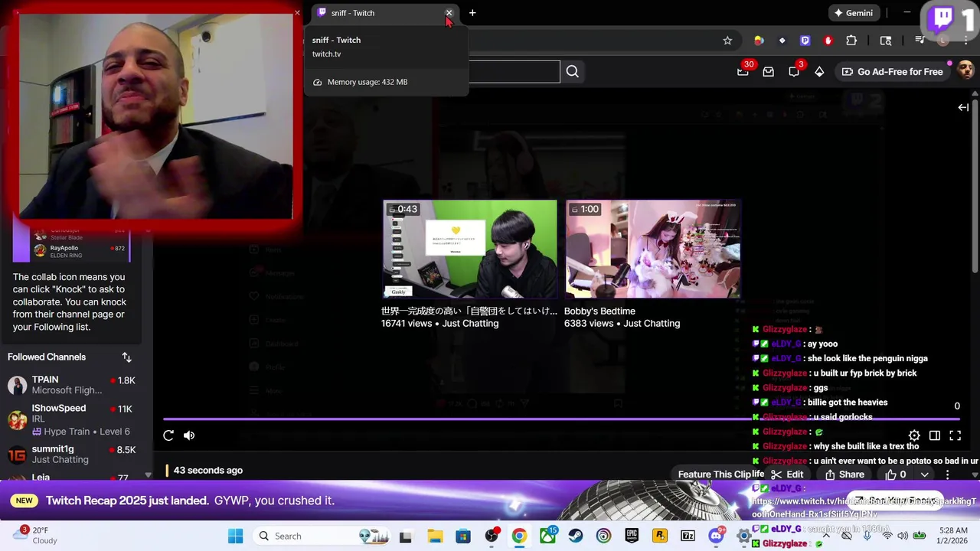Click Go Ad-Free for Free button

[893, 72]
